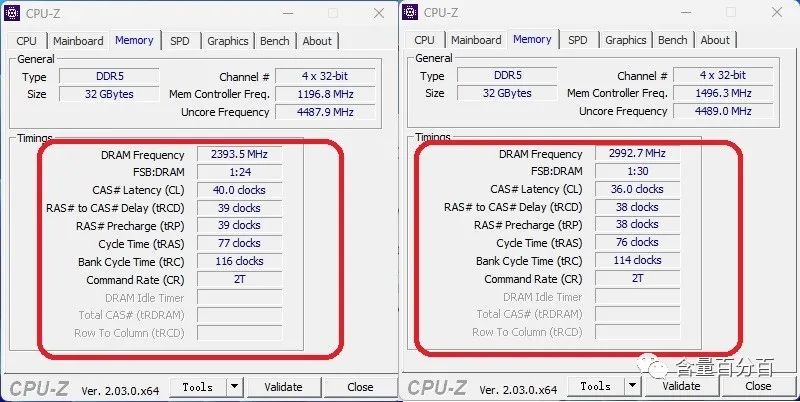Click Validate button in left window

tap(283, 387)
